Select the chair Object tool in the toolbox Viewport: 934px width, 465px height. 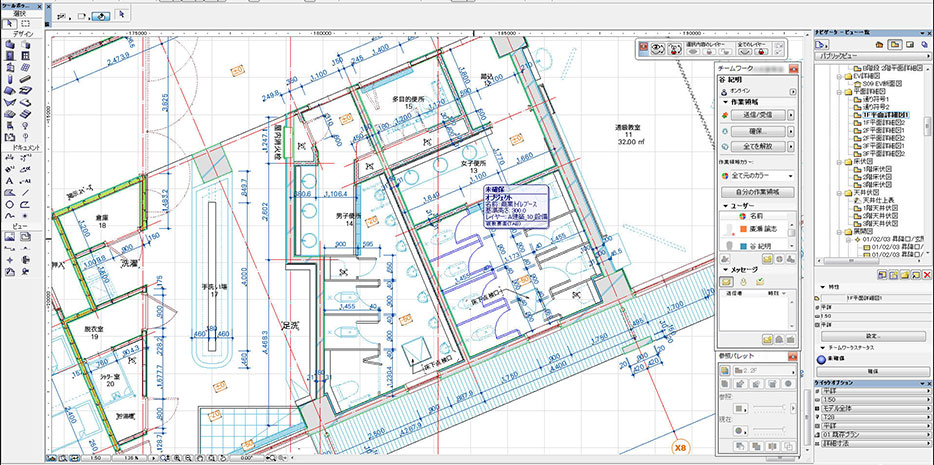(10, 125)
